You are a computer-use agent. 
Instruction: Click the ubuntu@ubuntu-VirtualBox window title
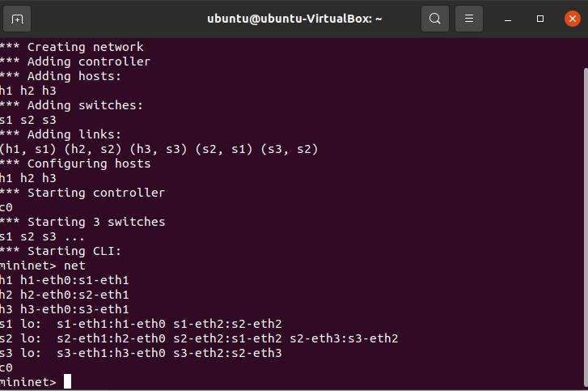pyautogui.click(x=294, y=19)
